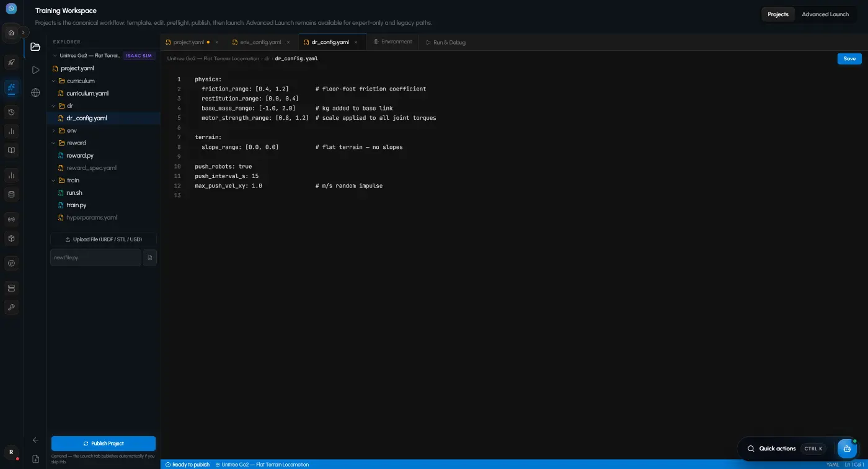Close the project.yaml tab
This screenshot has height=469, width=868.
(x=216, y=42)
